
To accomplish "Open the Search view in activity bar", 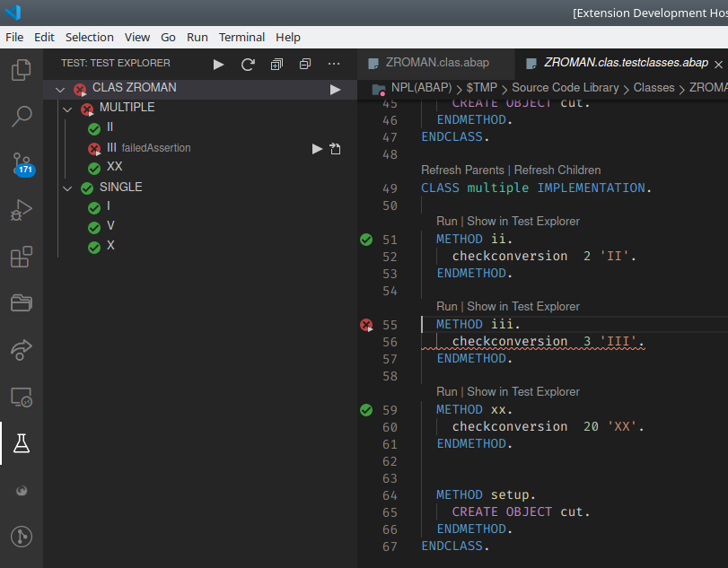I will point(22,117).
